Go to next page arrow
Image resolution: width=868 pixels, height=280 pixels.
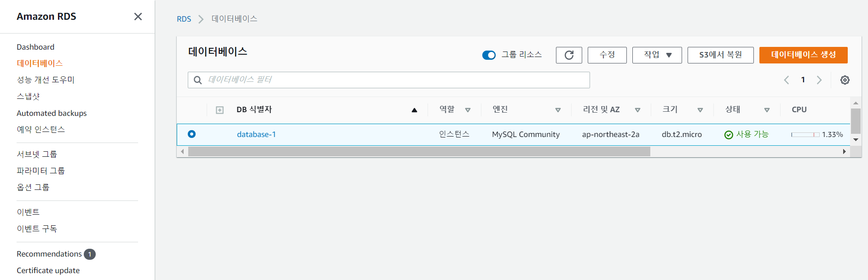pyautogui.click(x=819, y=80)
